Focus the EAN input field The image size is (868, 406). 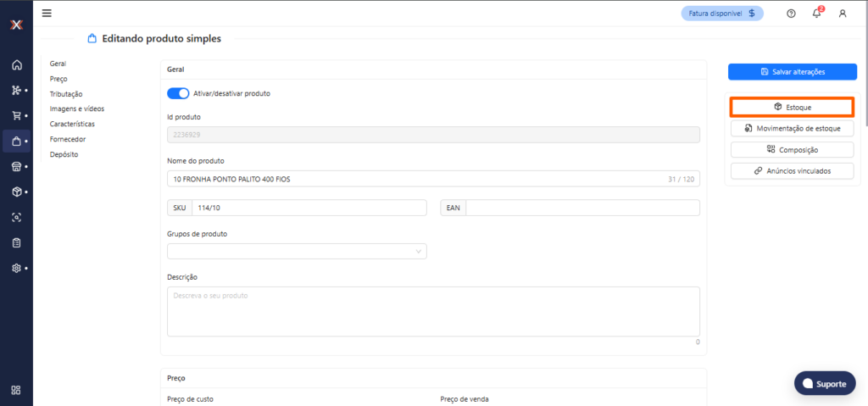point(581,208)
